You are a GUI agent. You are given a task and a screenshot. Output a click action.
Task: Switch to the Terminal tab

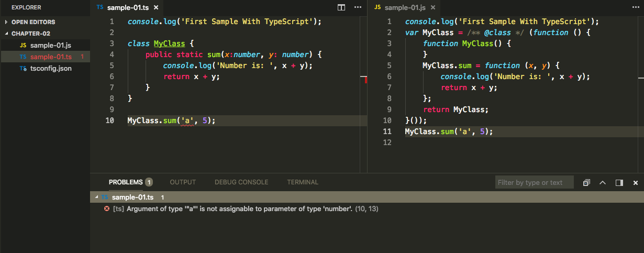[303, 182]
